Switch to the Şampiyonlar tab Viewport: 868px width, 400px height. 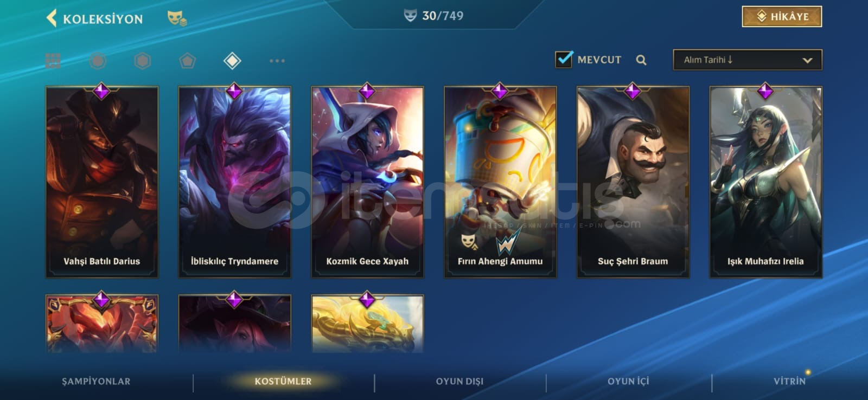pos(96,381)
